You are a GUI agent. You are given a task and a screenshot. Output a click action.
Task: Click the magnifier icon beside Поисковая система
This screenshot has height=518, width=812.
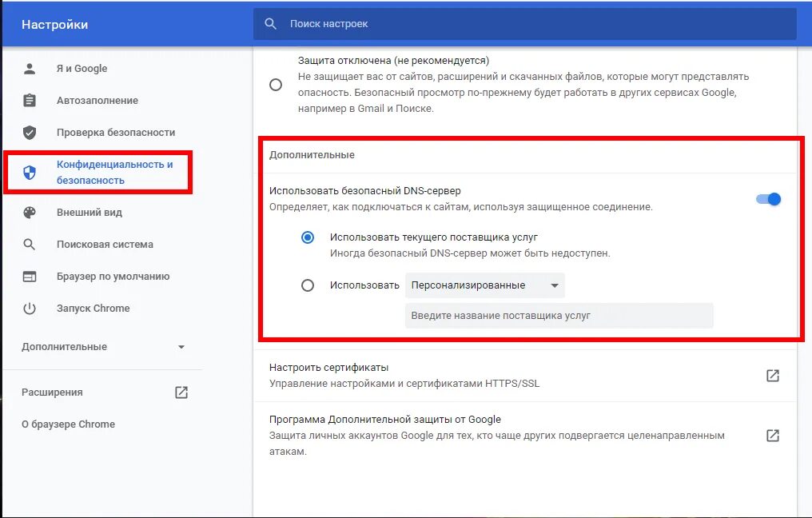(x=30, y=245)
